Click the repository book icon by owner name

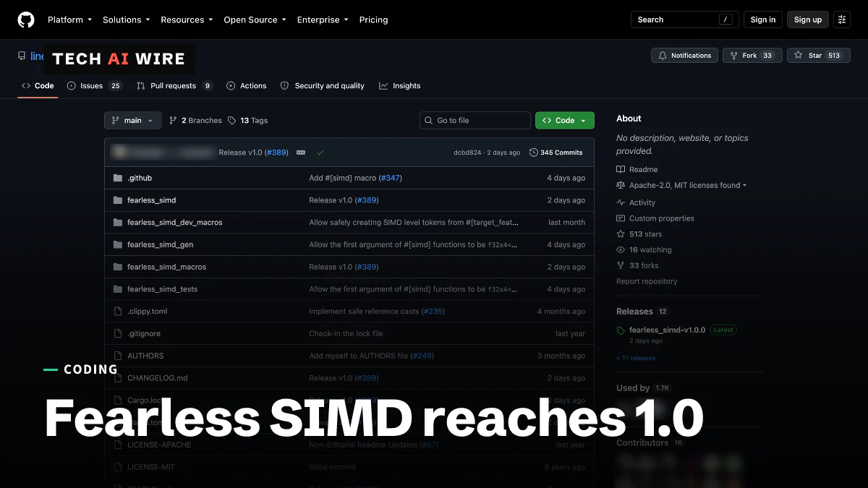(22, 56)
